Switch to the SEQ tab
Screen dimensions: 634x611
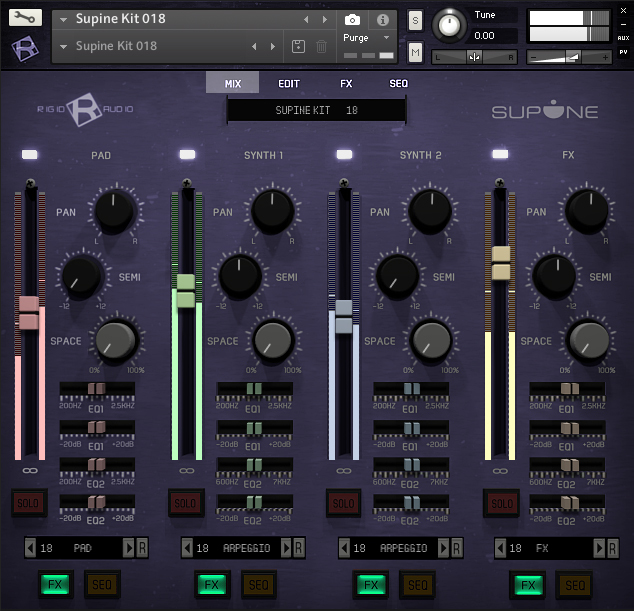[398, 83]
